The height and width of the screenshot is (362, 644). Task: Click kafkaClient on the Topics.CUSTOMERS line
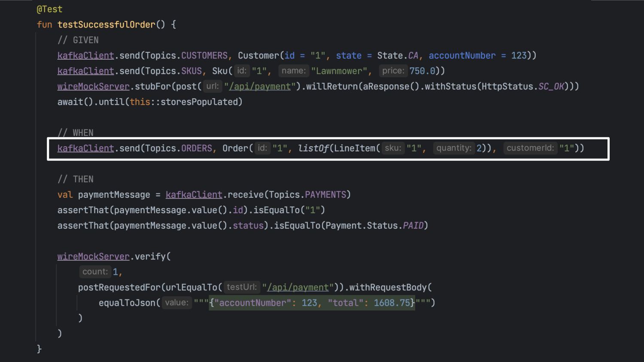tap(85, 55)
